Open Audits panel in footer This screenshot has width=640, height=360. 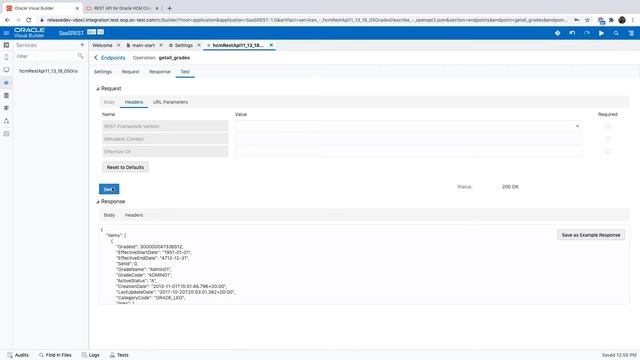[x=18, y=355]
